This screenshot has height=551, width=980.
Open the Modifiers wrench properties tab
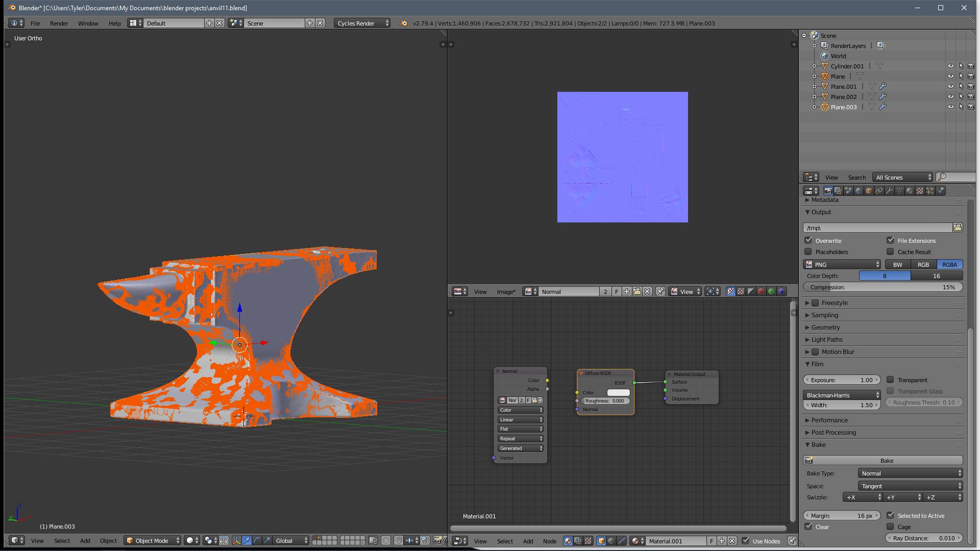tap(889, 191)
